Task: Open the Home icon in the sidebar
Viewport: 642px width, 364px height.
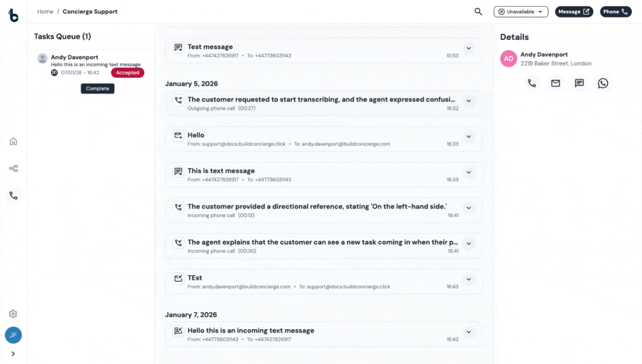Action: point(13,141)
